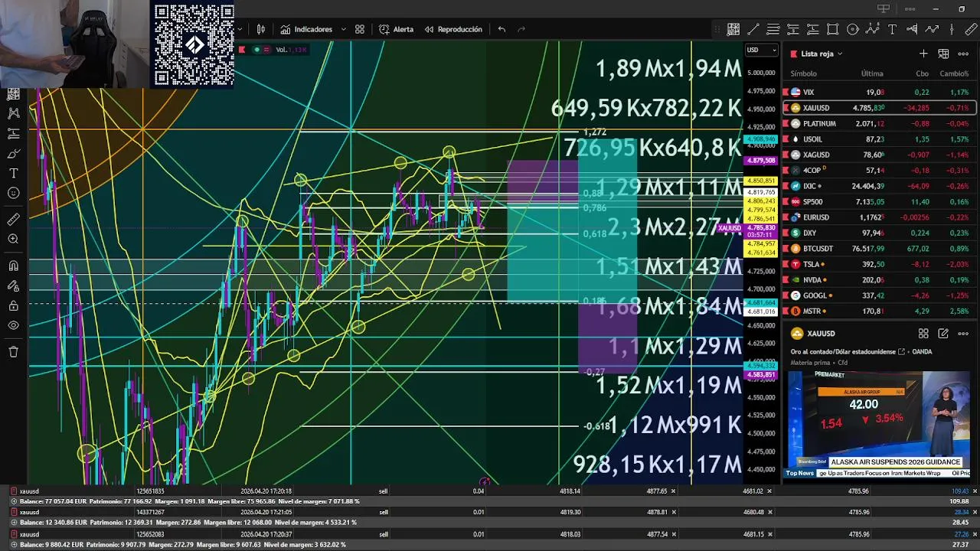
Task: Toggle stay in drawing mode
Action: [x=13, y=286]
